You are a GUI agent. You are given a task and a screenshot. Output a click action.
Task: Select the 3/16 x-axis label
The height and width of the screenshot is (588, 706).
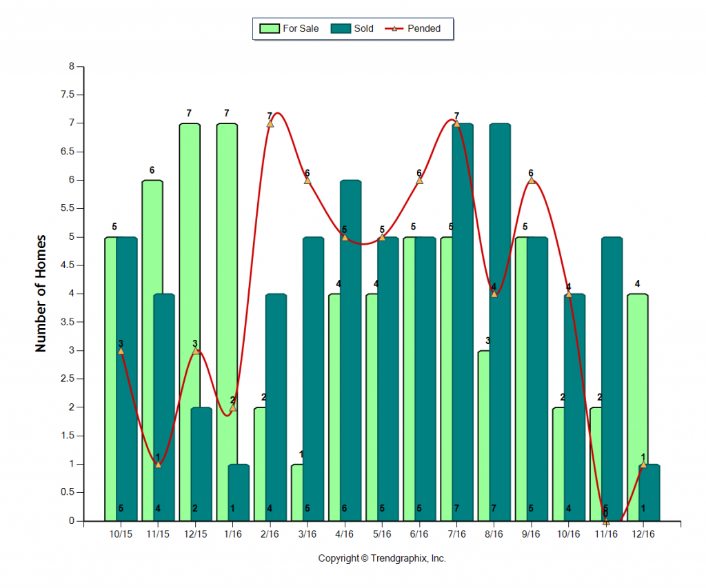307,534
